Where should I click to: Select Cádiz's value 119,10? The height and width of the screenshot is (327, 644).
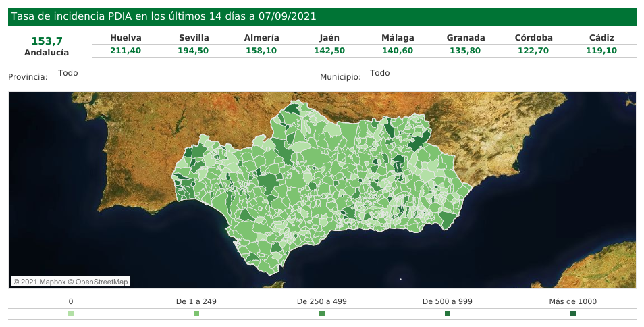(x=601, y=51)
